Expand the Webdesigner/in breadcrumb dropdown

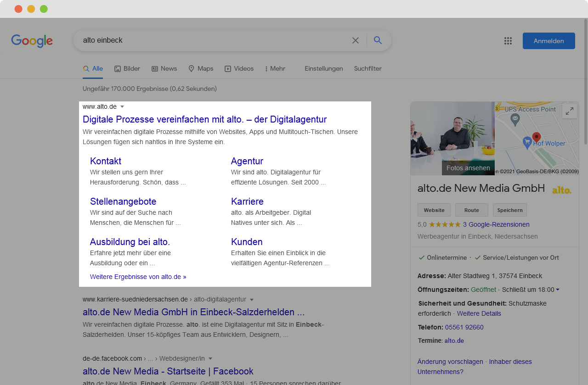pos(210,358)
